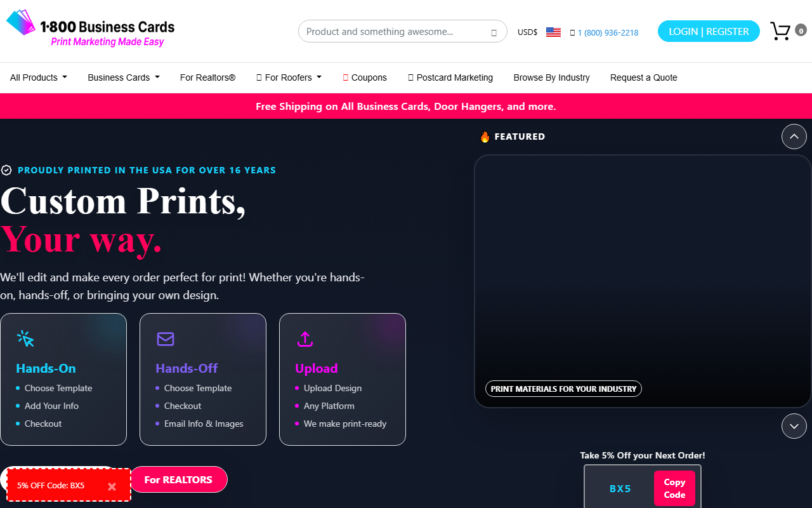
Task: Click the phone icon before the number
Action: point(572,32)
